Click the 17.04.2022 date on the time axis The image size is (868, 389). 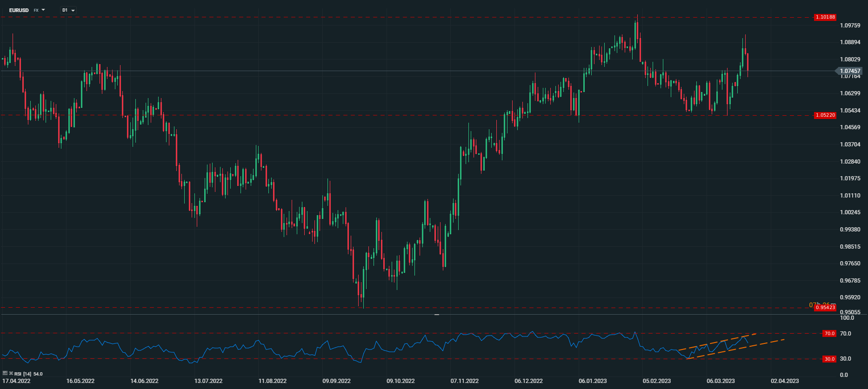click(16, 381)
